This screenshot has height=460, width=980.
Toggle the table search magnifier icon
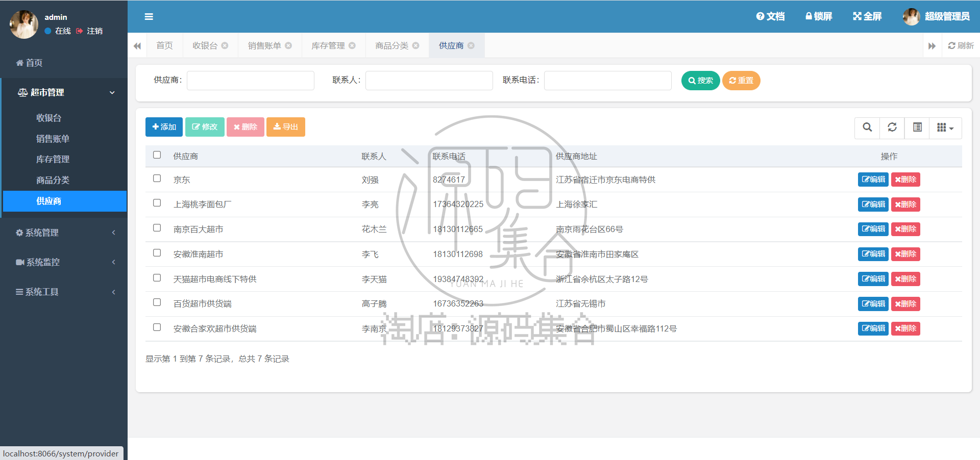(x=867, y=127)
